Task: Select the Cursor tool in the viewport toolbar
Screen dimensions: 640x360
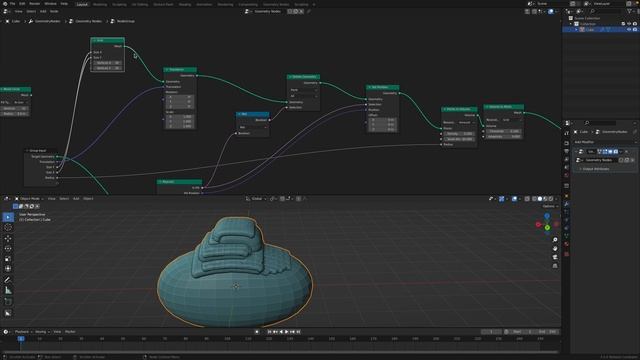Action: (x=8, y=227)
